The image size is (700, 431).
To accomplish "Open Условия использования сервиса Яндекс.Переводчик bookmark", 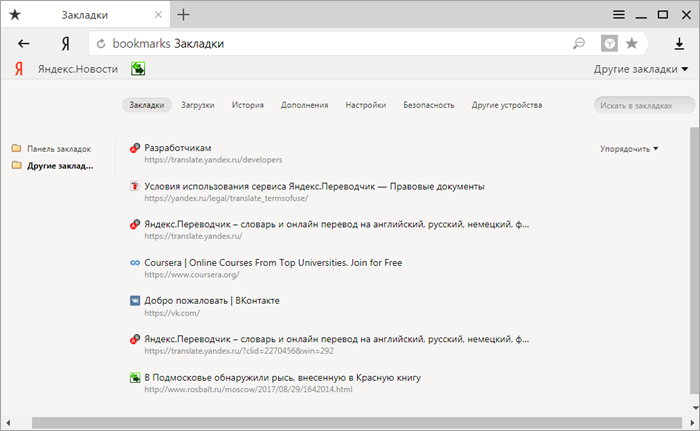I will 314,186.
